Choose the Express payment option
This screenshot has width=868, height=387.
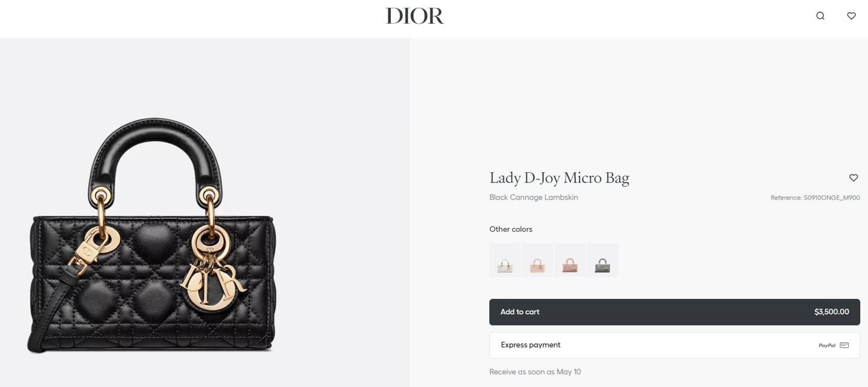(674, 345)
